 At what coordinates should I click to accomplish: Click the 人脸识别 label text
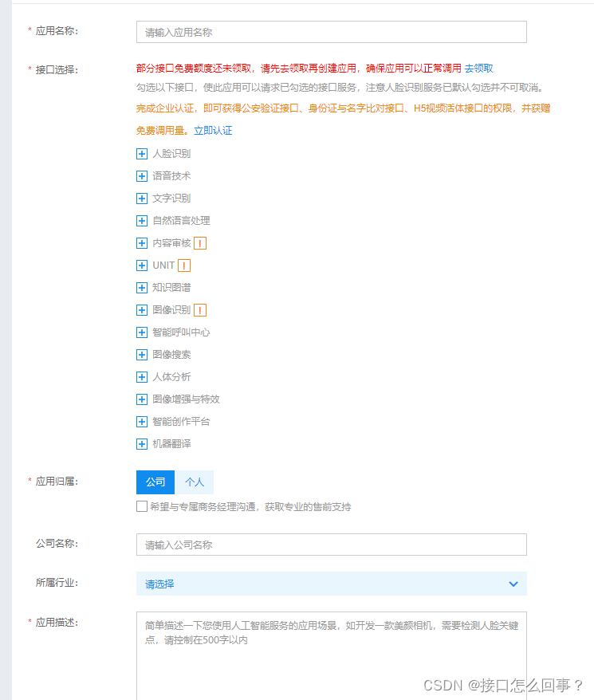pos(171,154)
